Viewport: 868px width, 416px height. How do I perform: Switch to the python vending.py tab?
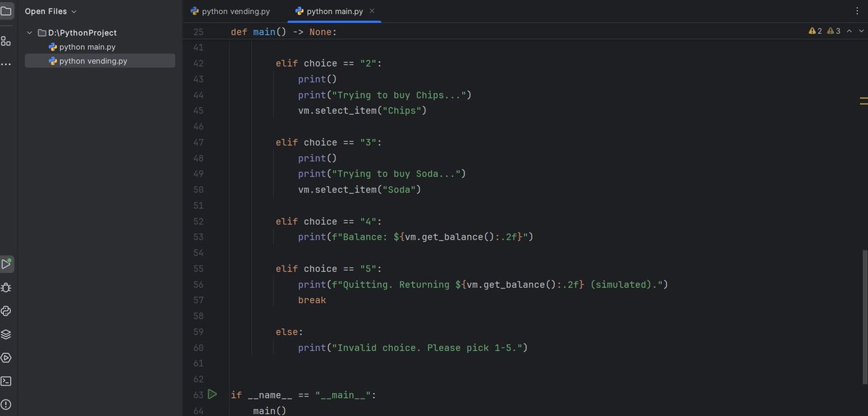coord(231,12)
